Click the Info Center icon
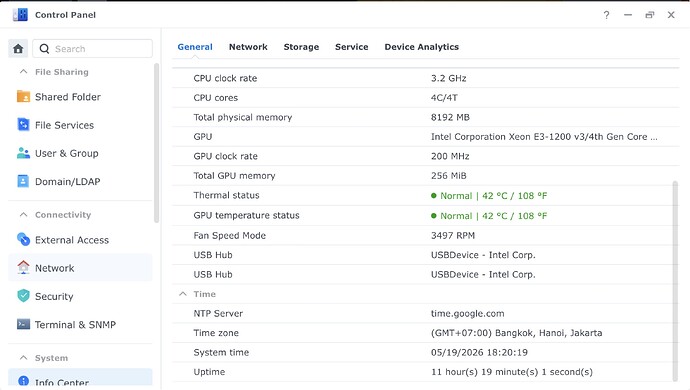Image resolution: width=690 pixels, height=390 pixels. tap(23, 381)
